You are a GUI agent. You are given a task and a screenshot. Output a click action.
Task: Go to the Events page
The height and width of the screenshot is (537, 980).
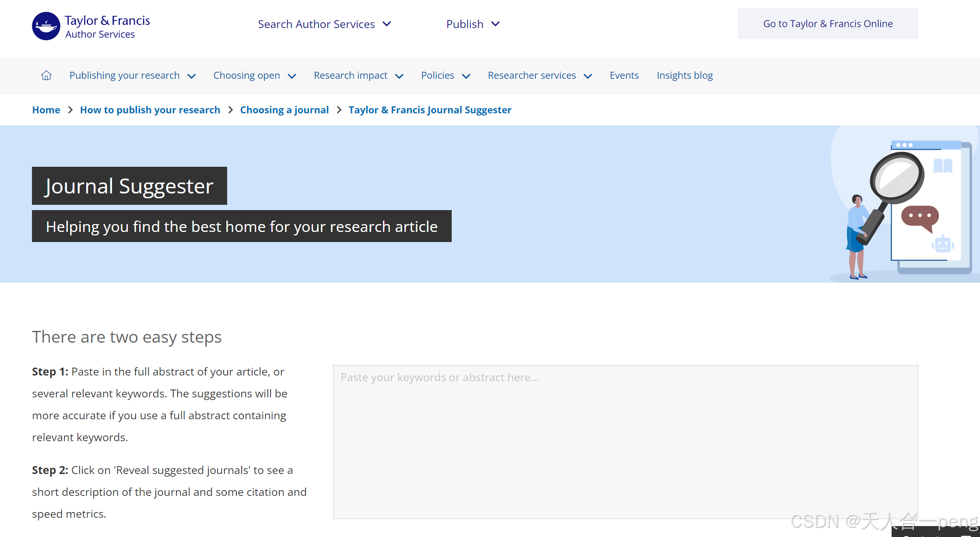tap(624, 76)
